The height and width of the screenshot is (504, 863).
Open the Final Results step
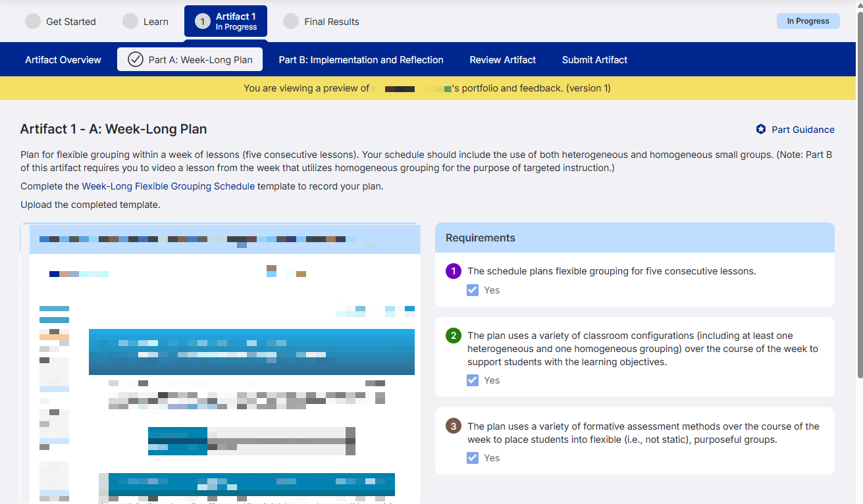coord(321,22)
